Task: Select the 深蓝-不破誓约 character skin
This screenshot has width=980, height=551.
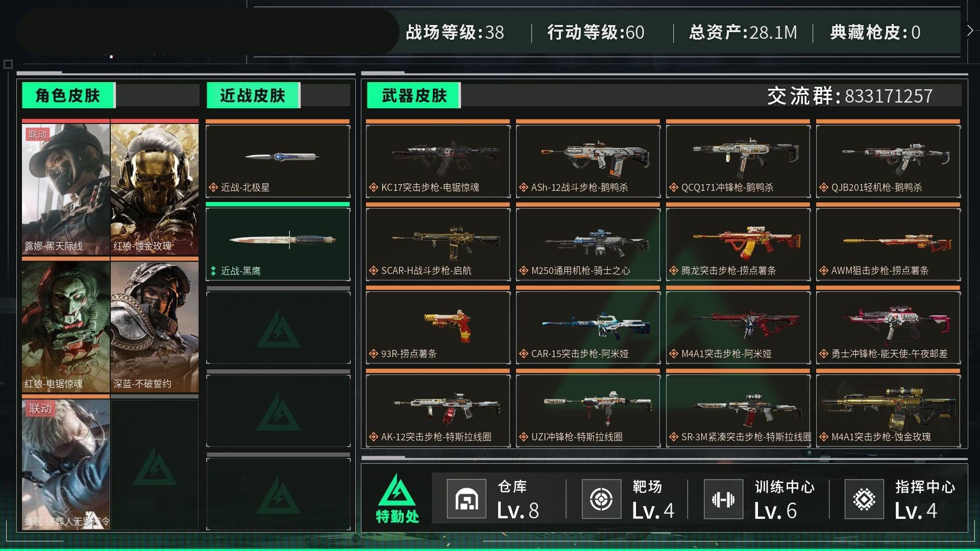Action: (x=154, y=327)
